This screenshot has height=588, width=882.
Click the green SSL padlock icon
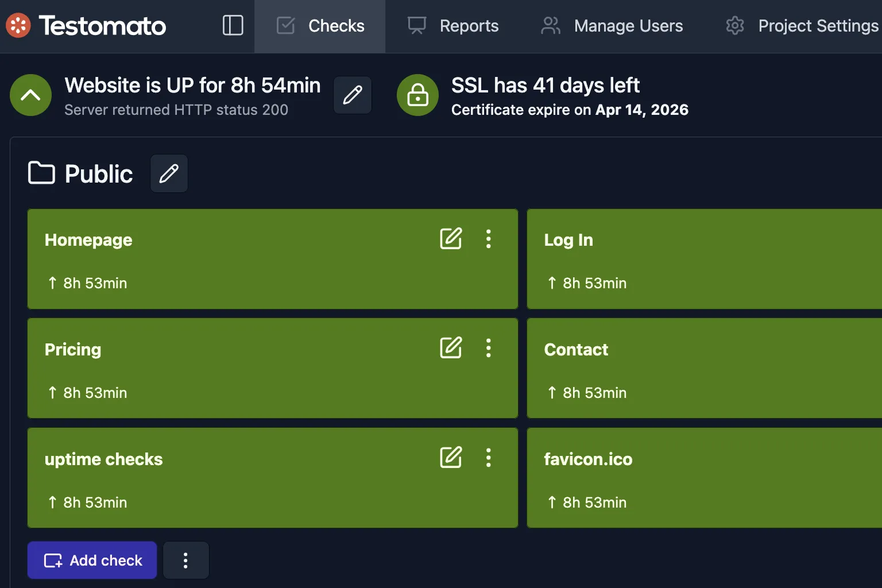click(x=417, y=95)
